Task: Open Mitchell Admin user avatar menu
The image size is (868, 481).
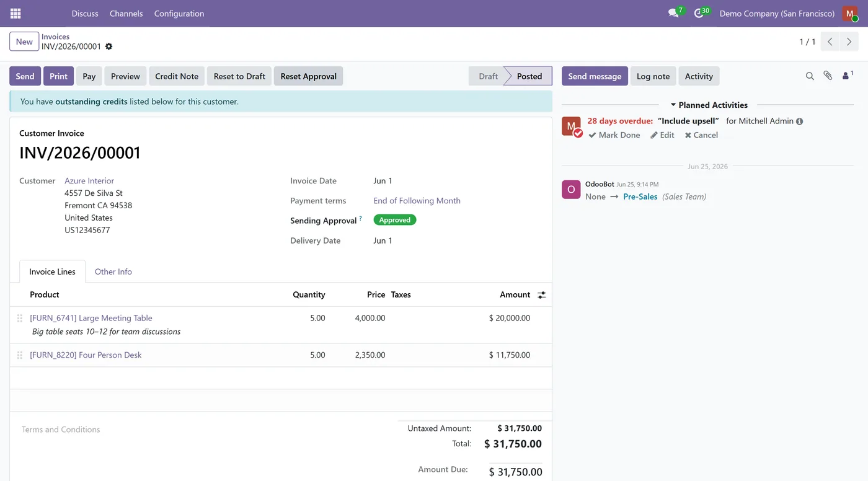Action: tap(850, 13)
